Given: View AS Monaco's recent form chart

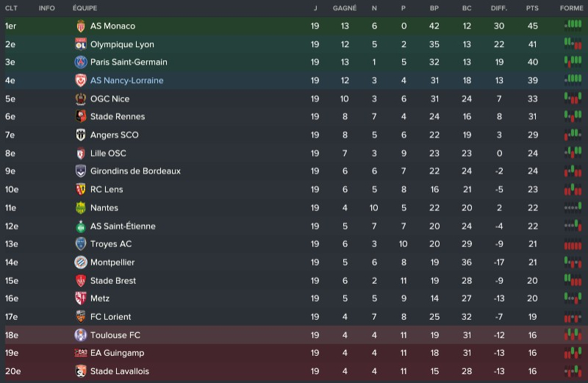Looking at the screenshot, I should pos(573,26).
